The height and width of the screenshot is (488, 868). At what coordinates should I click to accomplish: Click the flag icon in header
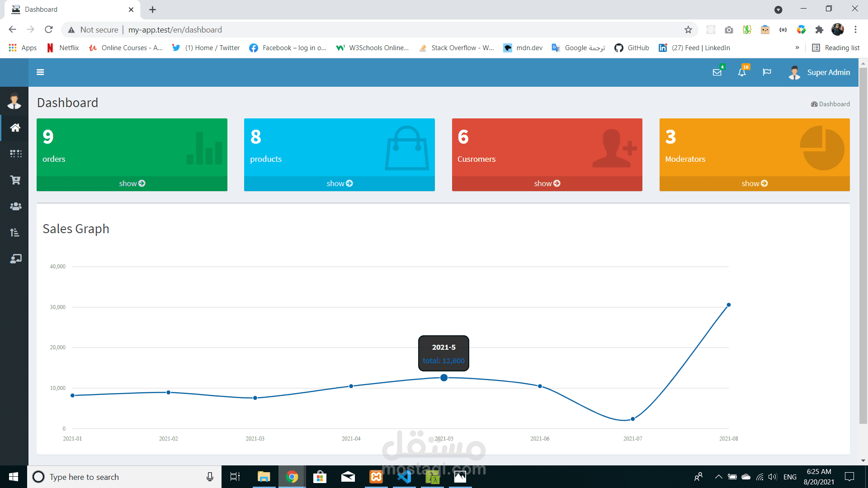767,72
